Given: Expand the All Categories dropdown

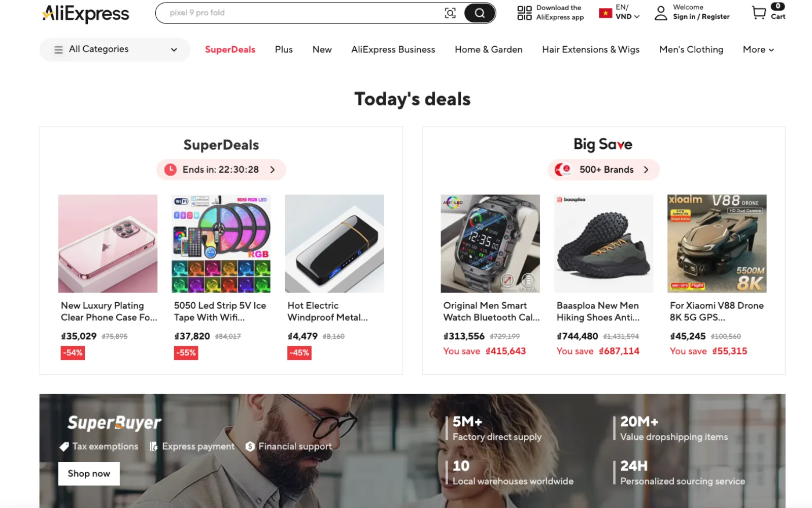Looking at the screenshot, I should click(115, 49).
